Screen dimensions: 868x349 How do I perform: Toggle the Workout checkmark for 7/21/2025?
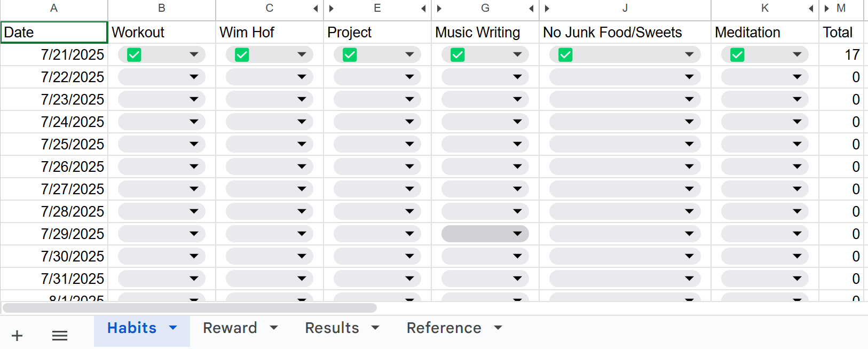134,54
